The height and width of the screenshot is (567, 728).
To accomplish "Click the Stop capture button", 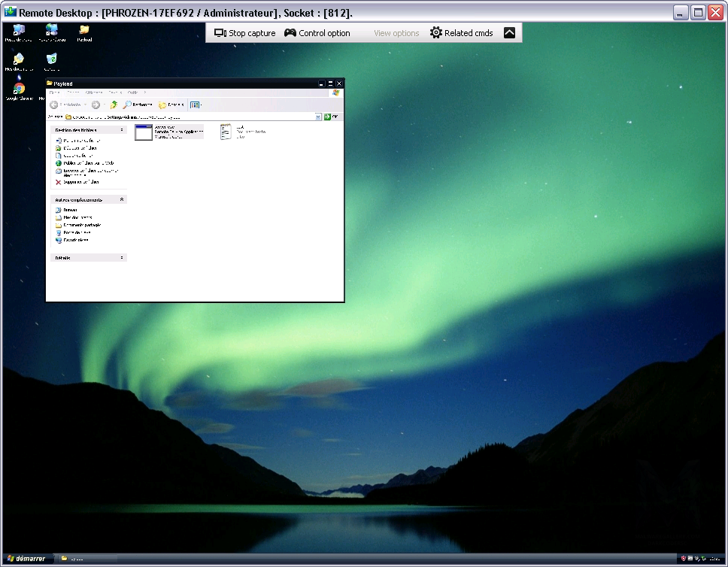I will tap(245, 33).
